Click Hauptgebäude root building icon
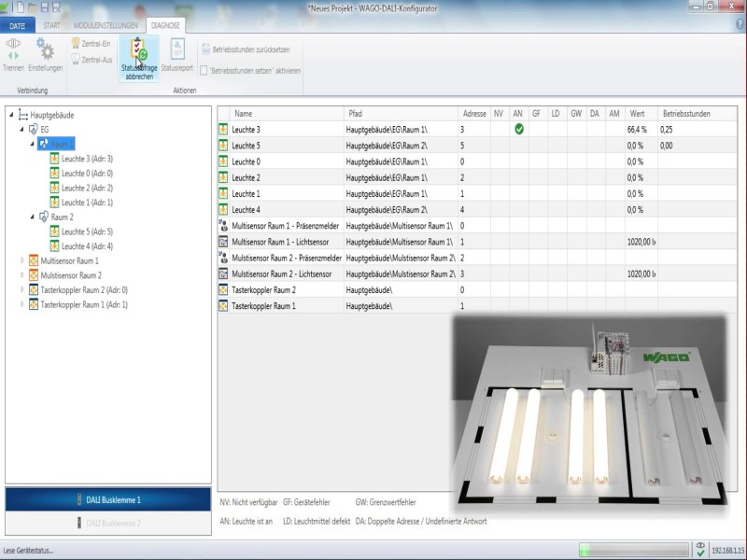The height and width of the screenshot is (560, 747). [22, 115]
